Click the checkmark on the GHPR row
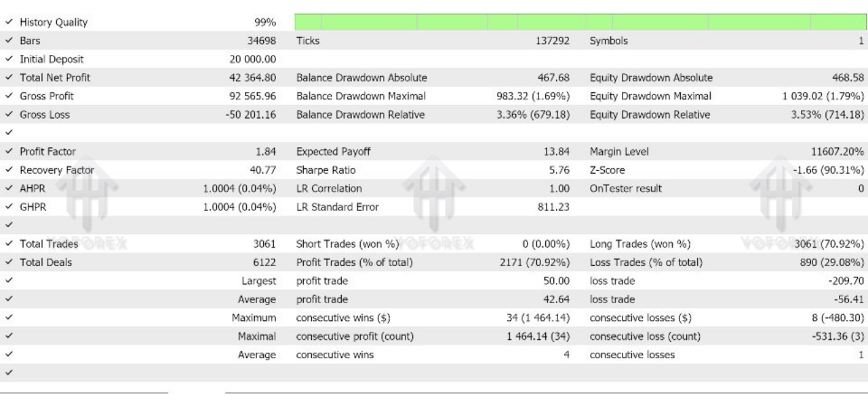This screenshot has width=868, height=407. [9, 208]
